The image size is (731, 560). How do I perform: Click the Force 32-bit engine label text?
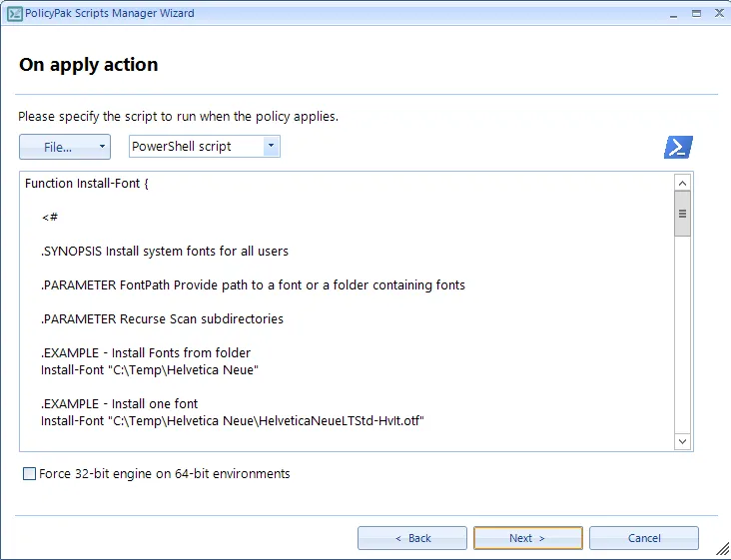click(x=165, y=474)
